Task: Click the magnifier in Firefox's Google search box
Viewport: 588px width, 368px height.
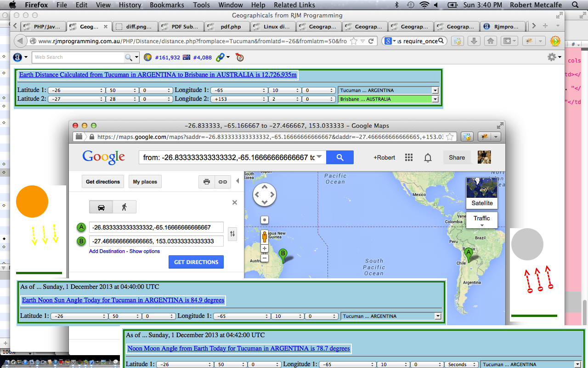Action: [441, 41]
